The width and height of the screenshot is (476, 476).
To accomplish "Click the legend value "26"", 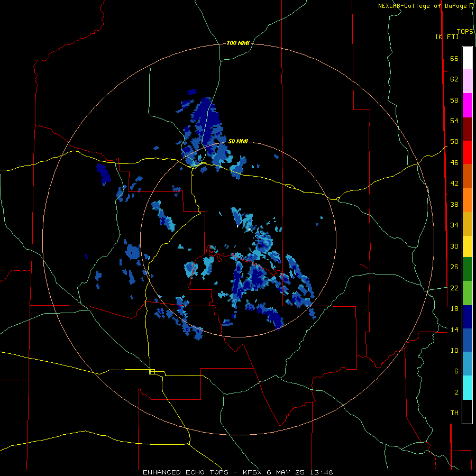I will pyautogui.click(x=454, y=267).
